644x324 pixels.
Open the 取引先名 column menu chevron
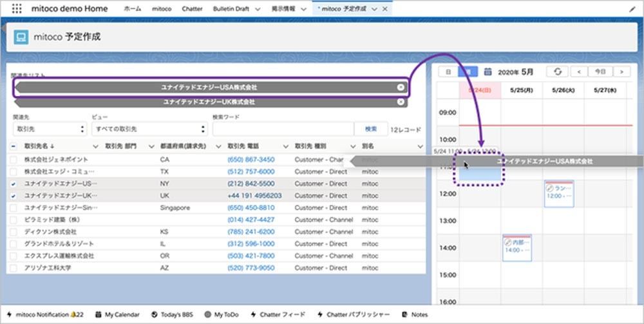tap(95, 146)
